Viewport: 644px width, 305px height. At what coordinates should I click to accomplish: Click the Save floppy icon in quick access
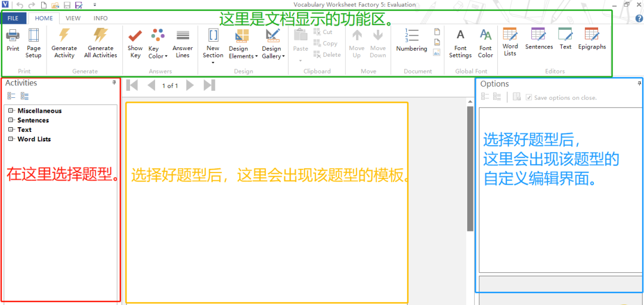(67, 5)
